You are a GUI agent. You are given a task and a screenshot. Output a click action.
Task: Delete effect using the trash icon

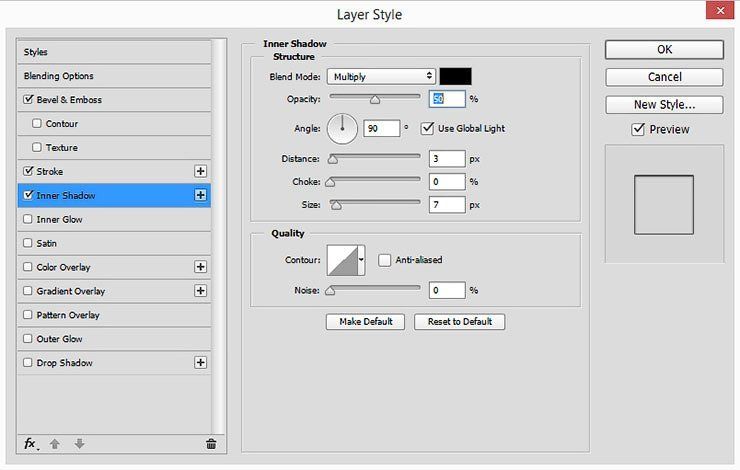[x=211, y=444]
